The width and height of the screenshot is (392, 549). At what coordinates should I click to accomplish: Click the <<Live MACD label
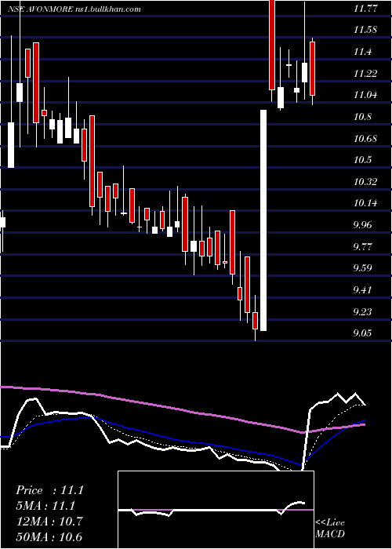[330, 529]
